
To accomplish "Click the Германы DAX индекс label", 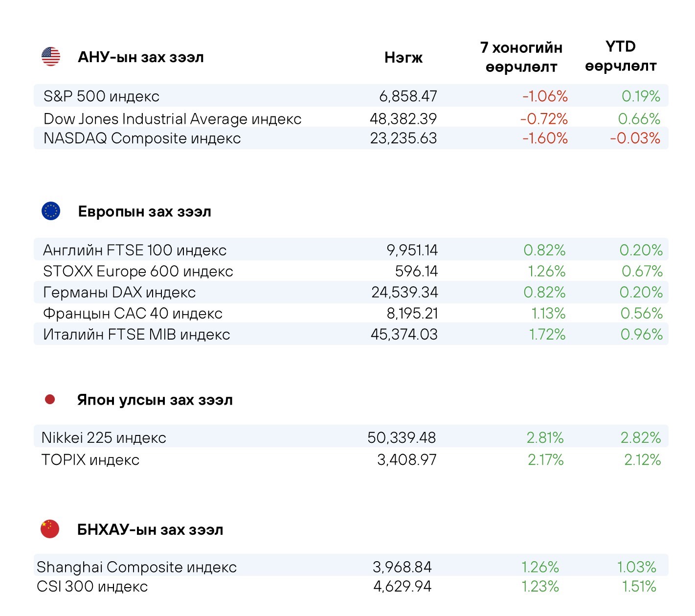I will [x=119, y=293].
